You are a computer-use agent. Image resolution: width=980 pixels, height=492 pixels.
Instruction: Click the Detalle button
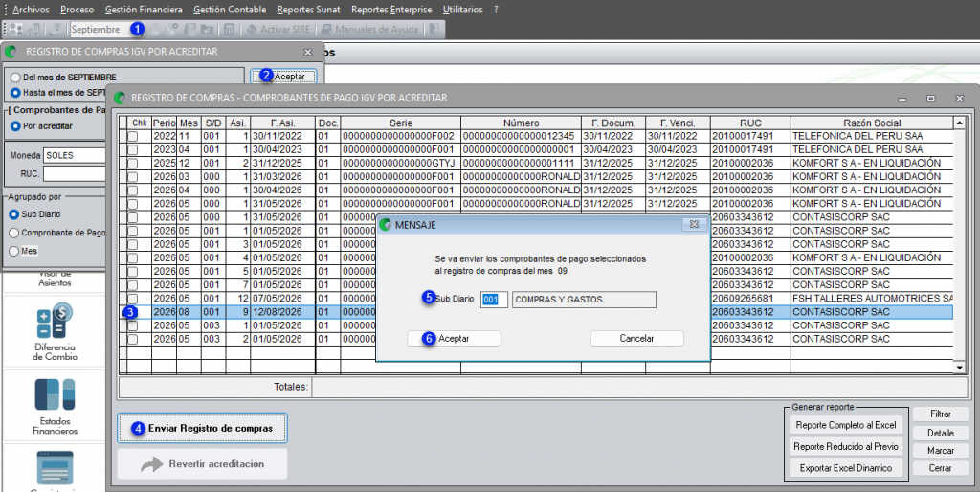[x=941, y=433]
